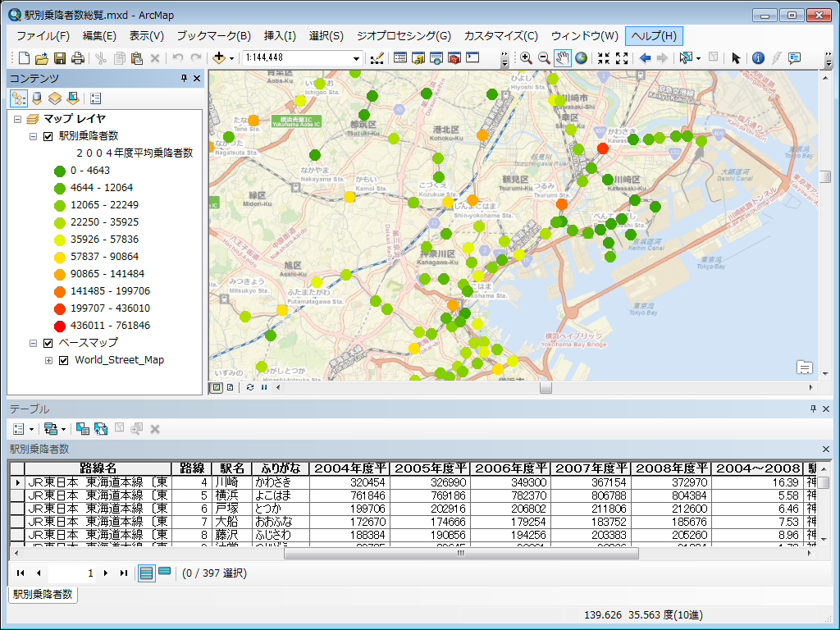Toggle the 駅別乗降者数 layer checkbox
Image resolution: width=840 pixels, height=630 pixels.
click(48, 136)
